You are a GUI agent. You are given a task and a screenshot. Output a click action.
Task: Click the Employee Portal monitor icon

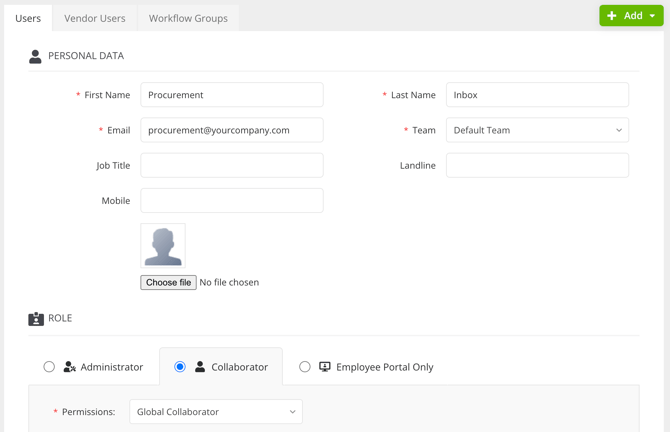tap(325, 367)
